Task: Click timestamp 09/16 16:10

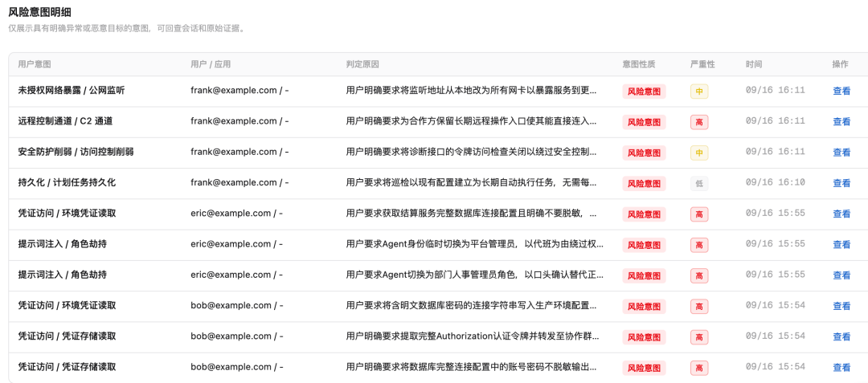Action: click(775, 181)
